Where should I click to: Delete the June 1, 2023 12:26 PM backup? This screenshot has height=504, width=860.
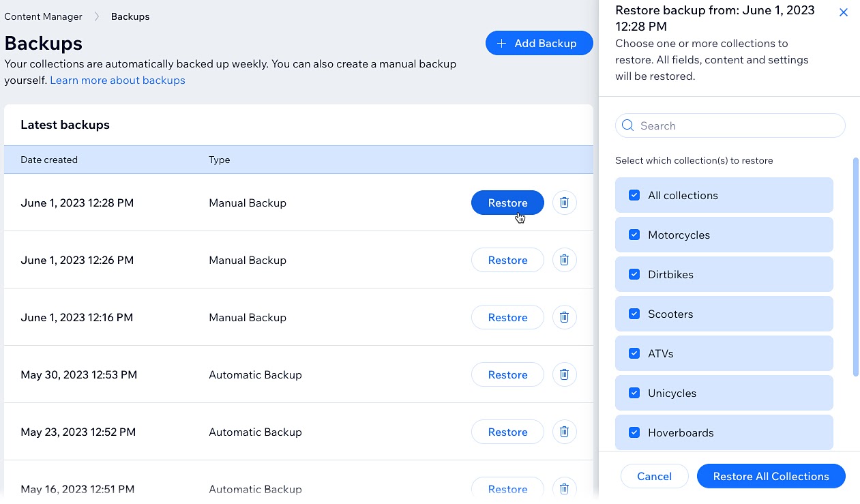[564, 259]
